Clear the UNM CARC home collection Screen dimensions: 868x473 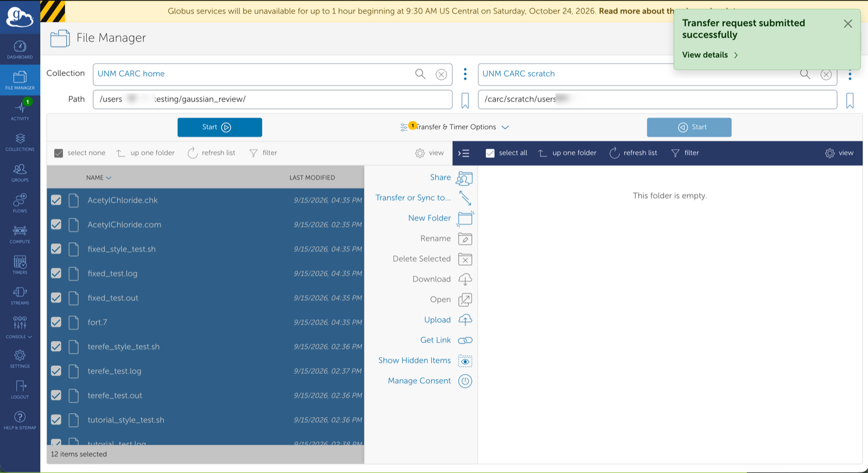coord(442,74)
